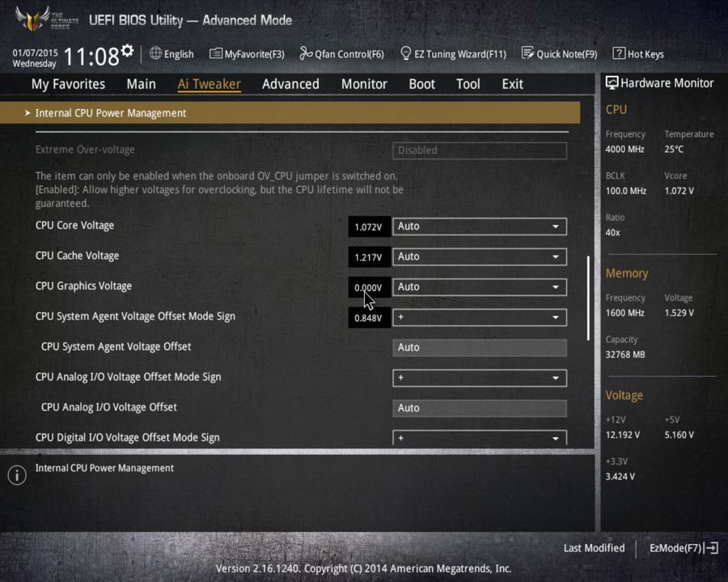Open Quick Note(F9)
This screenshot has width=728, height=582.
[x=567, y=54]
